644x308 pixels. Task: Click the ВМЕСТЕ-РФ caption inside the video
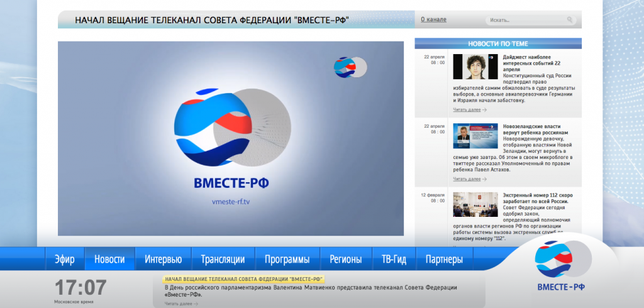coord(231,183)
